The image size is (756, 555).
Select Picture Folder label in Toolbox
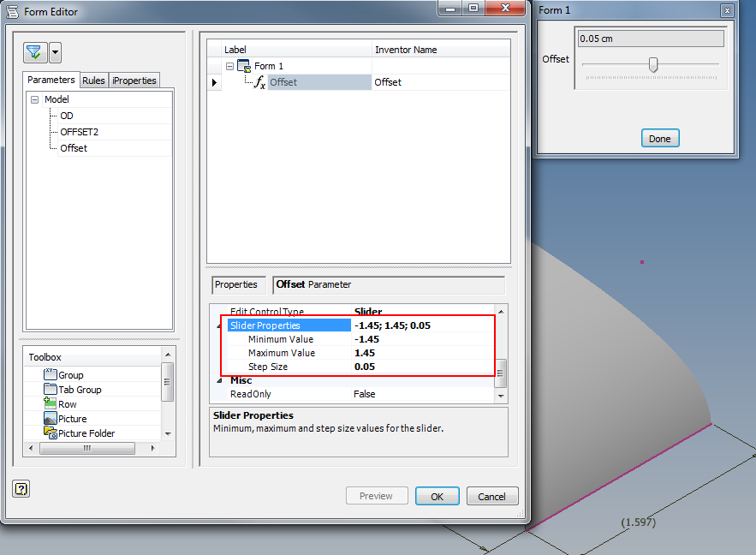click(86, 433)
